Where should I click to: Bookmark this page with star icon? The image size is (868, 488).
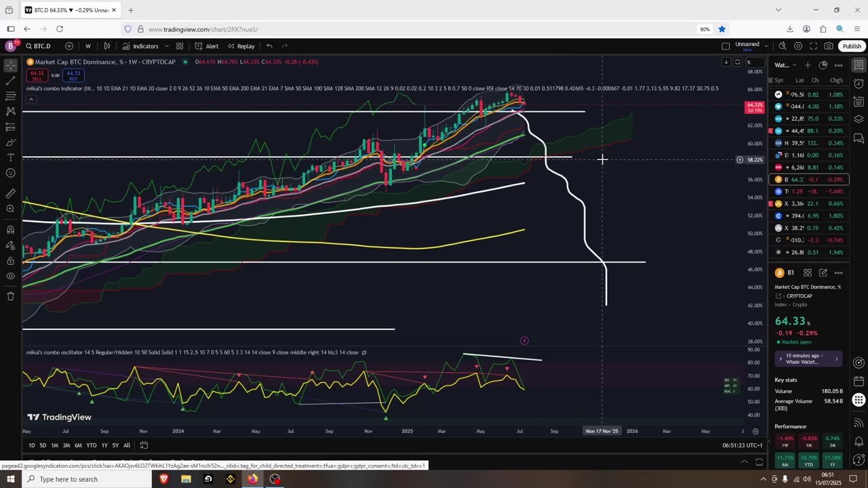pos(722,29)
